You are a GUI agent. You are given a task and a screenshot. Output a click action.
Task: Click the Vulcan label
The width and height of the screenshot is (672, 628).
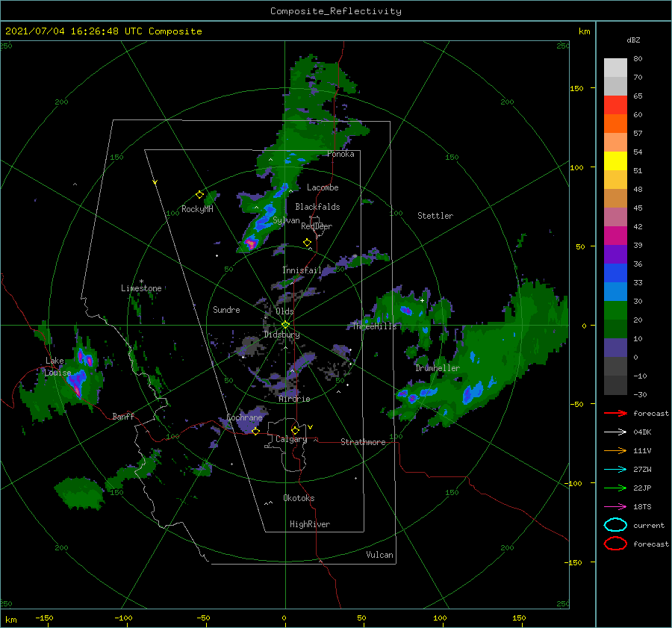tap(379, 555)
